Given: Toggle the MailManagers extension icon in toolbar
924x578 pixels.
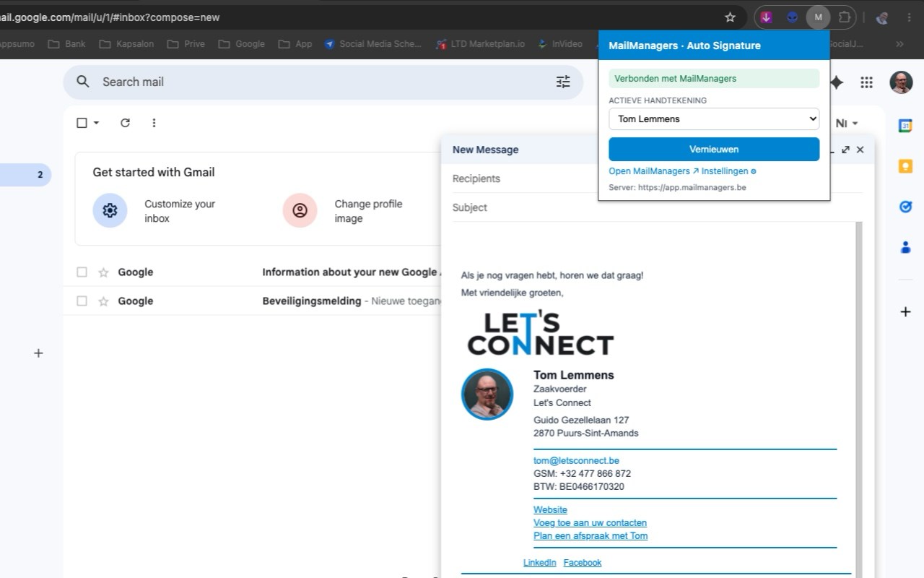Looking at the screenshot, I should click(x=818, y=17).
